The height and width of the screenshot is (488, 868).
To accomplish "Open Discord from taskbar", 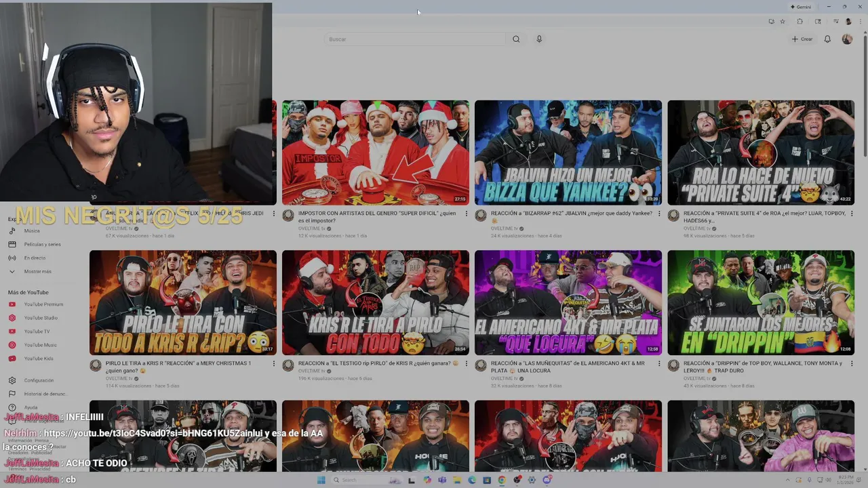I will (547, 480).
